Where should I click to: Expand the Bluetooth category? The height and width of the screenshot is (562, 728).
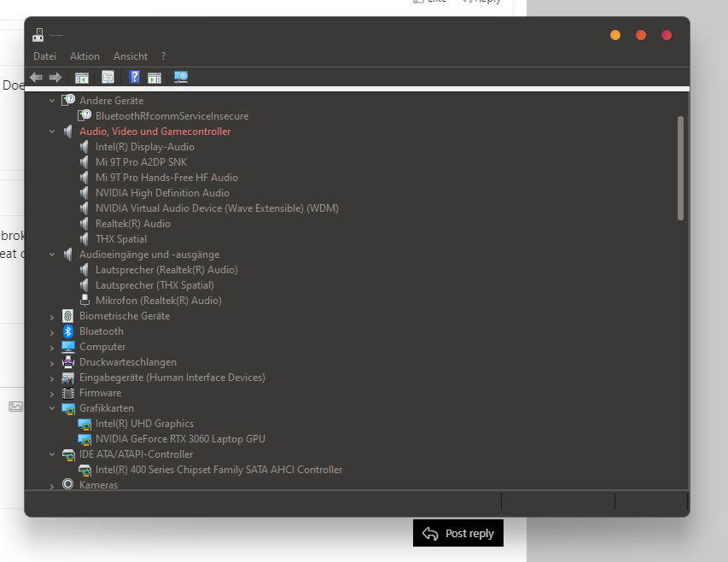coord(52,332)
